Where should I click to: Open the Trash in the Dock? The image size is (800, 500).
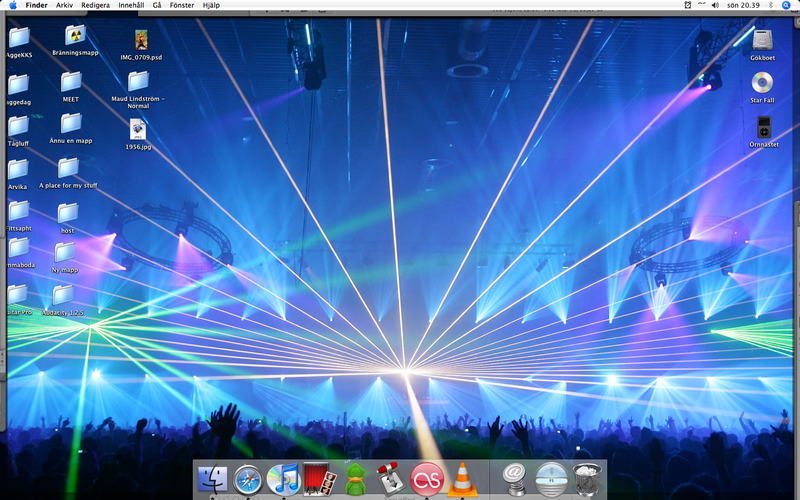pyautogui.click(x=588, y=479)
